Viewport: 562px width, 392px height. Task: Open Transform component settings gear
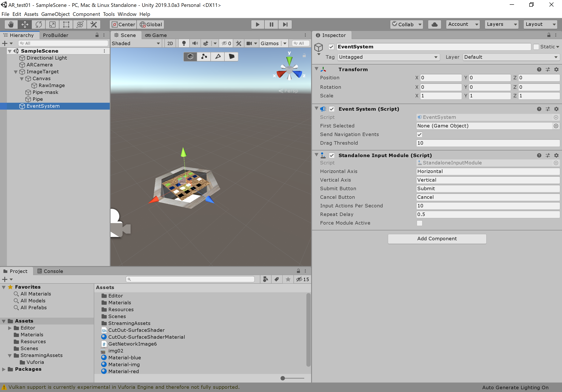click(x=556, y=69)
